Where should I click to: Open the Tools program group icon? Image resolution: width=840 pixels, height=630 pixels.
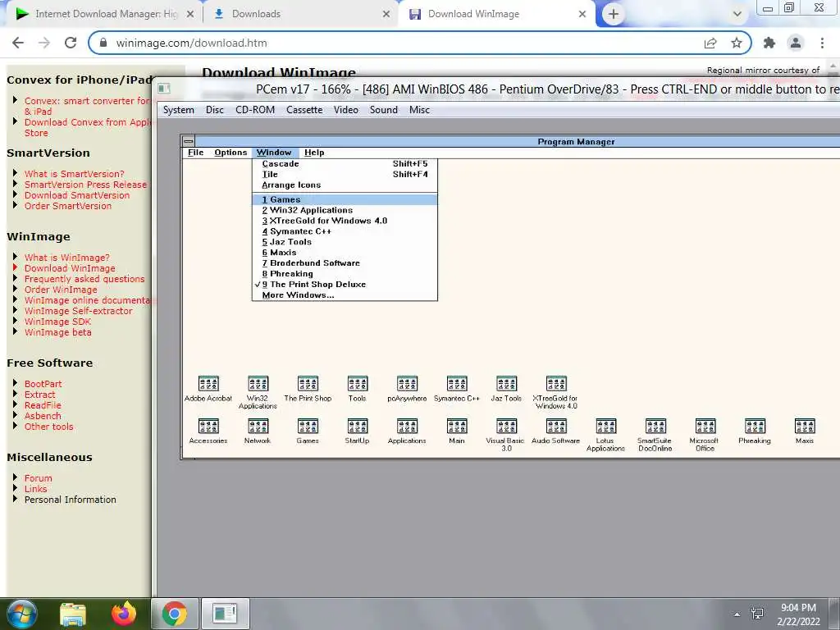point(358,384)
